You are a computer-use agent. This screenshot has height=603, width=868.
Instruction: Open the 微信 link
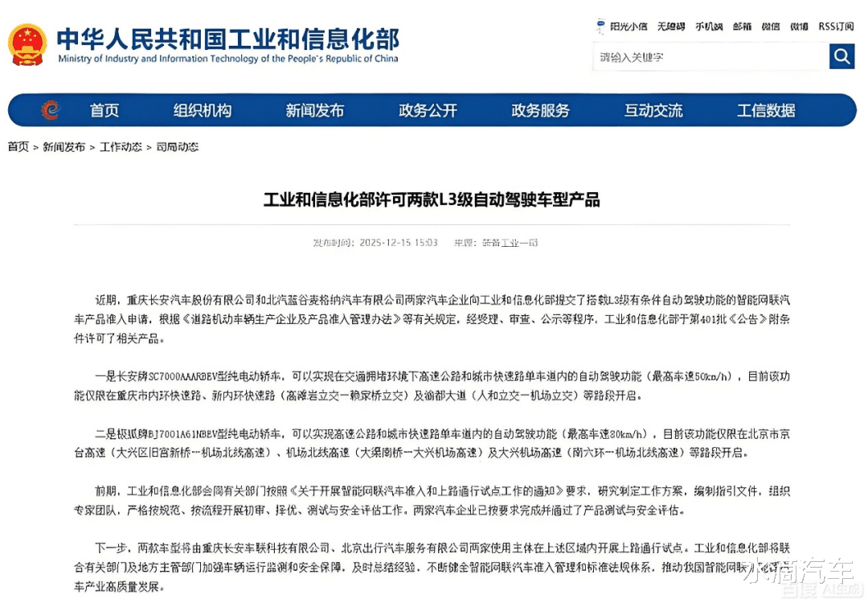coord(771,26)
